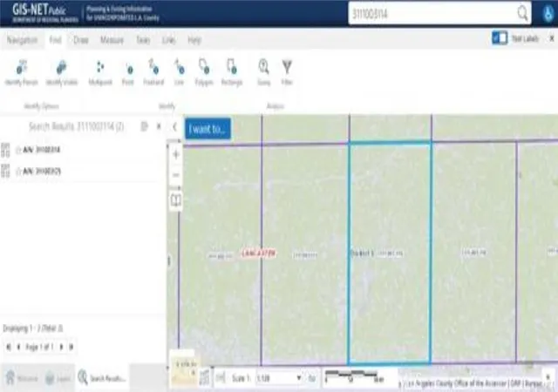558x392 pixels.
Task: Open the Welcome bottom tab
Action: click(x=21, y=378)
